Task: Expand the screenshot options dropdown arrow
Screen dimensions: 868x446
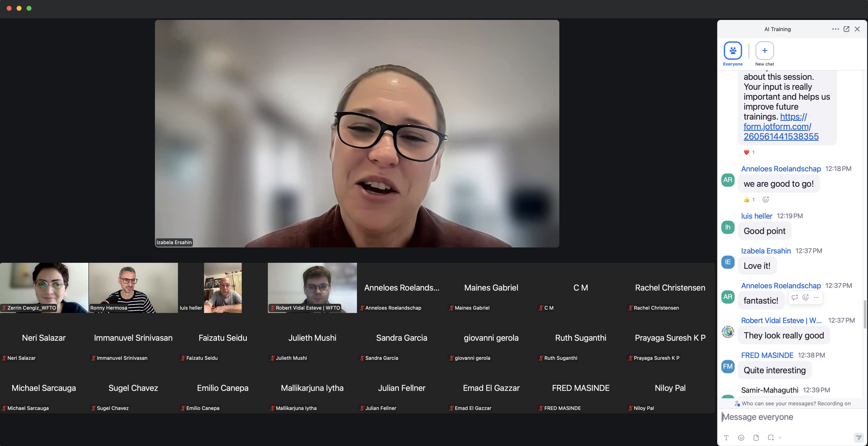Action: pyautogui.click(x=780, y=438)
